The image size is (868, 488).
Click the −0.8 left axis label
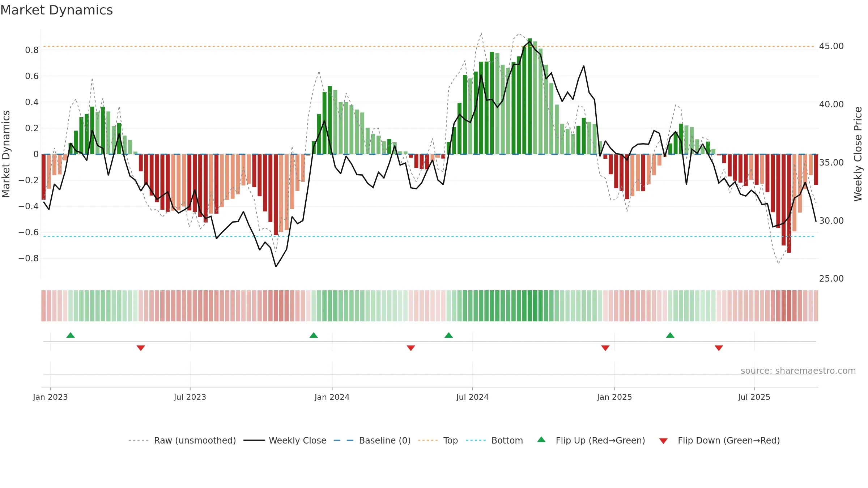(29, 258)
